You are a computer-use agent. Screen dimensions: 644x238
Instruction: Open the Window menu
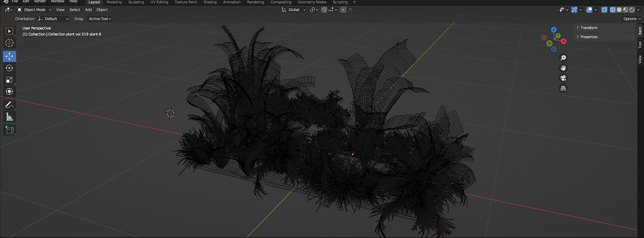(x=57, y=1)
